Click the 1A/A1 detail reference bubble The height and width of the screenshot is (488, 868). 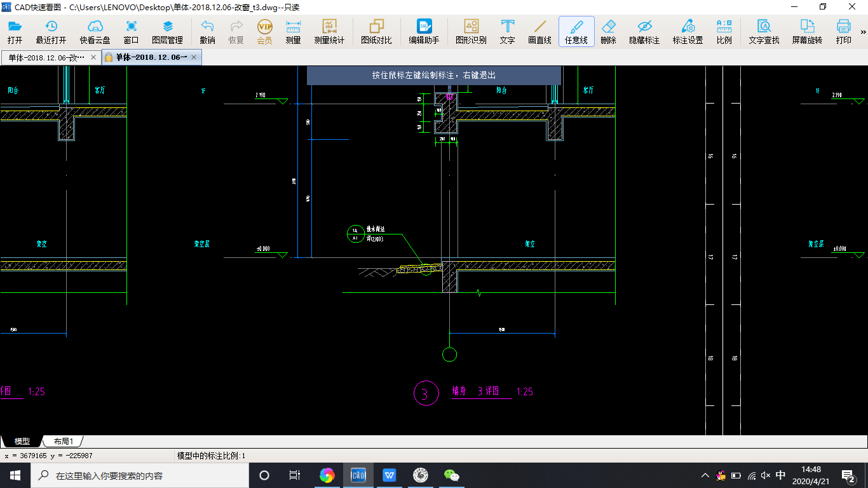click(x=355, y=234)
